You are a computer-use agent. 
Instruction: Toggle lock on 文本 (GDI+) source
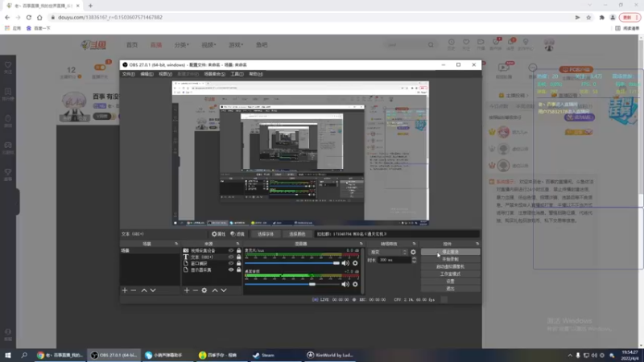[238, 257]
